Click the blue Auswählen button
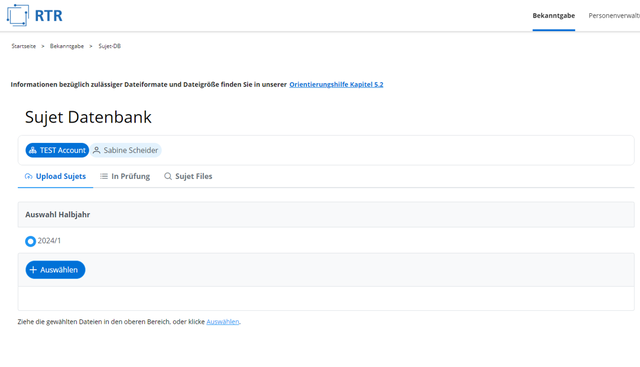This screenshot has height=367, width=640. coord(55,270)
